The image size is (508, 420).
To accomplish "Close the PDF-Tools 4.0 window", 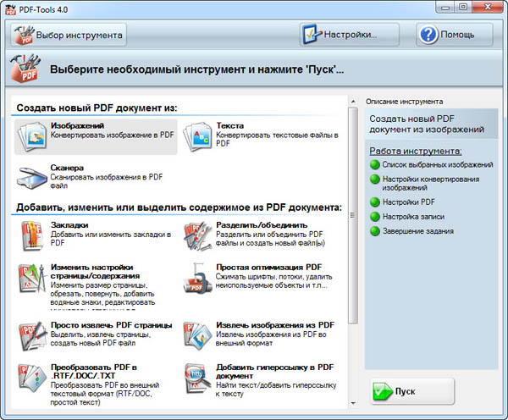I will click(488, 7).
